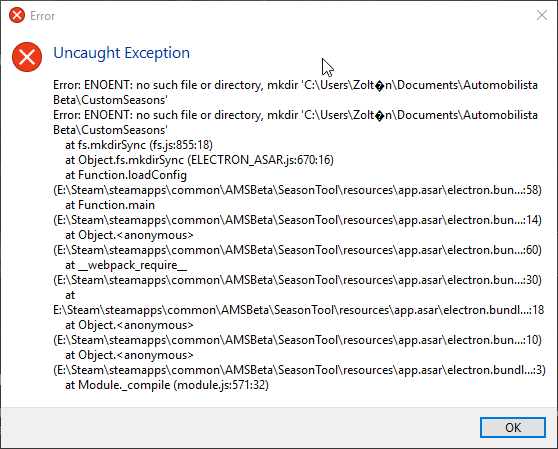
Task: Click the gray footer bar beside OK
Action: coord(238,427)
